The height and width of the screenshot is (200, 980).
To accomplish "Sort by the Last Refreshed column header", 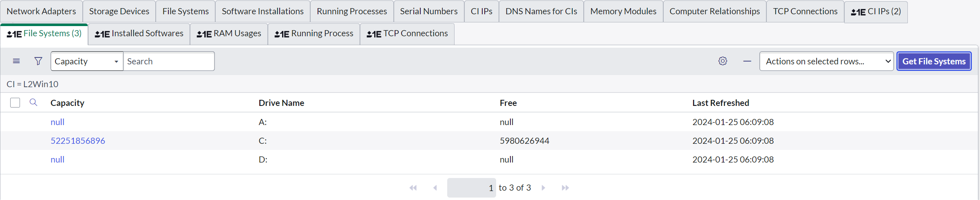I will point(720,103).
